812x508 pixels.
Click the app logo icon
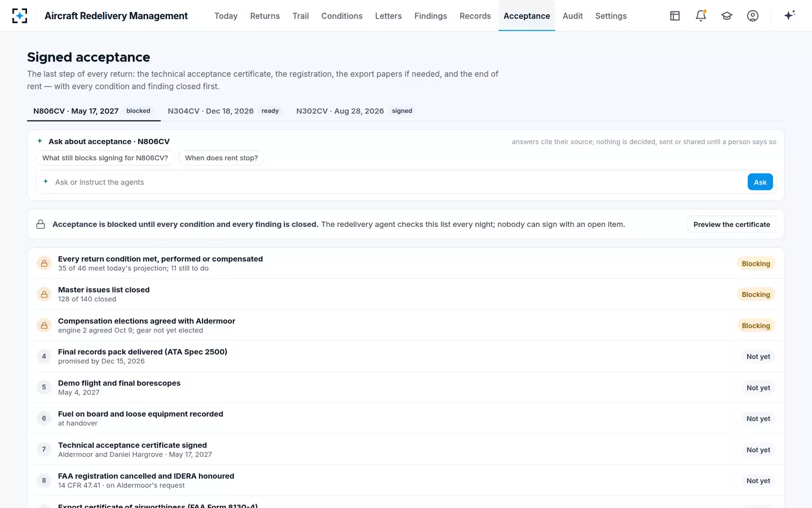[20, 16]
